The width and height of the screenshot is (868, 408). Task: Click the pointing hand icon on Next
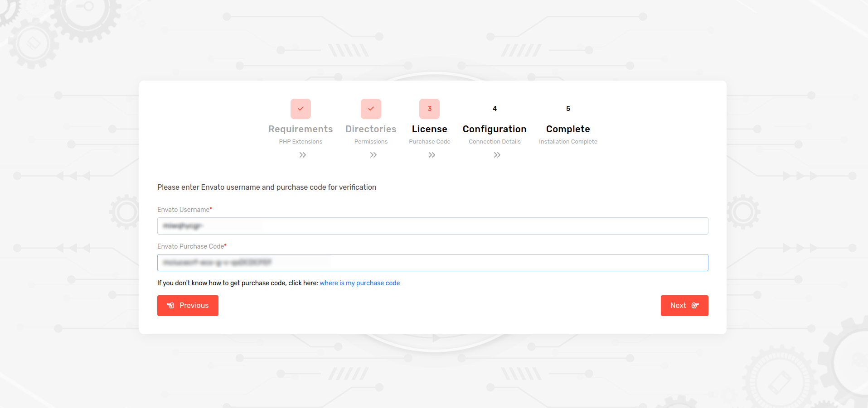click(x=695, y=306)
